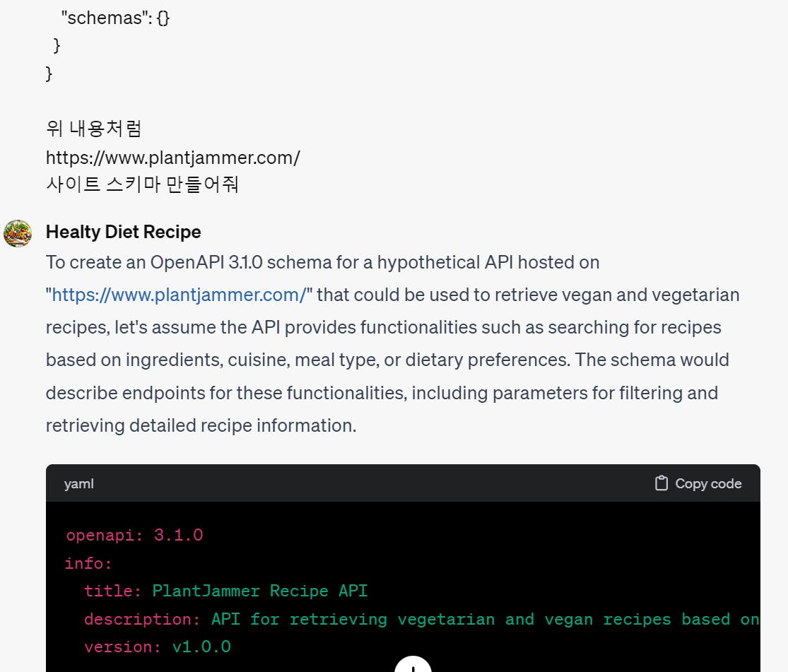Click the line retrieving detailed recipe information.

201,425
